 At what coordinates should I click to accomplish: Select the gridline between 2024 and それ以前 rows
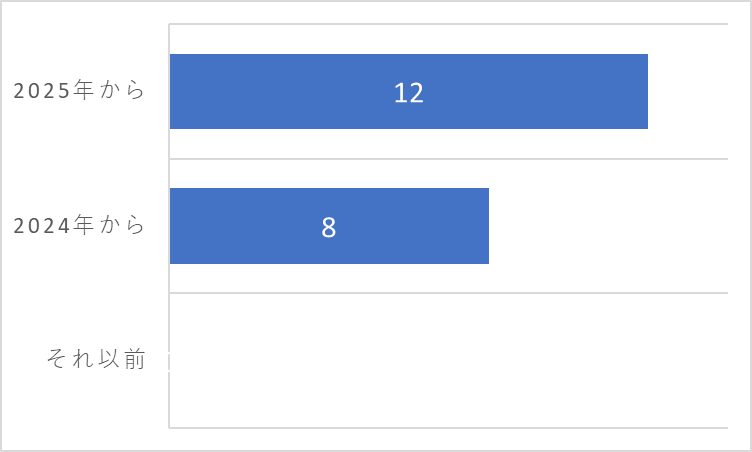pos(448,293)
